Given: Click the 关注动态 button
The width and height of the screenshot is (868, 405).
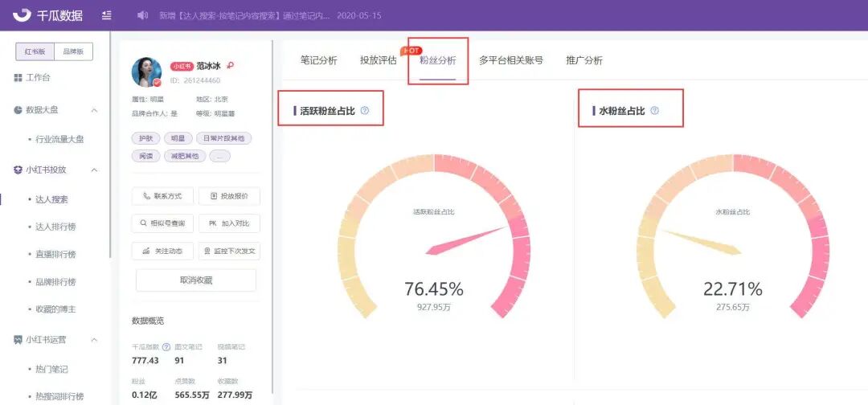Looking at the screenshot, I should pos(162,251).
